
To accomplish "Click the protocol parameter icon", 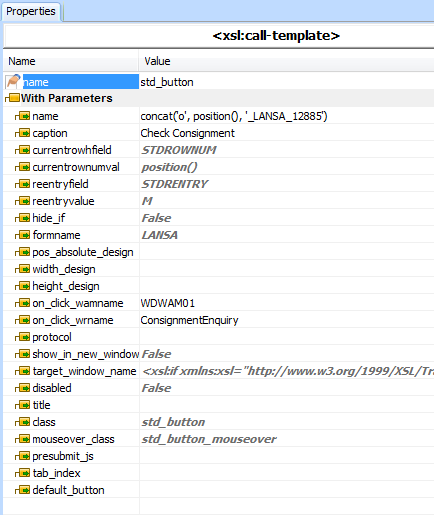I will (23, 337).
